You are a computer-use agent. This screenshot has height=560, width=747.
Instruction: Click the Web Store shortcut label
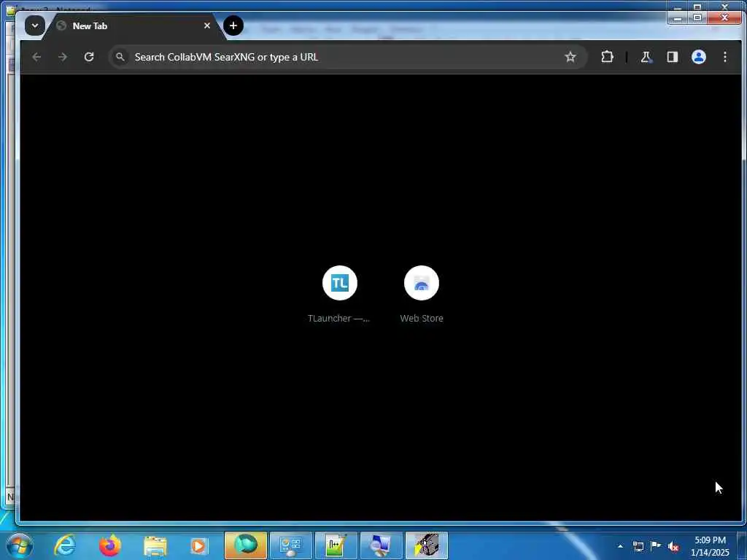point(422,318)
